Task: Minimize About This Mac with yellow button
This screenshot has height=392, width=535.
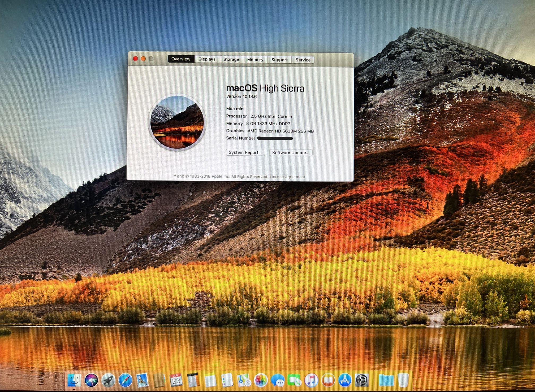Action: pos(143,59)
